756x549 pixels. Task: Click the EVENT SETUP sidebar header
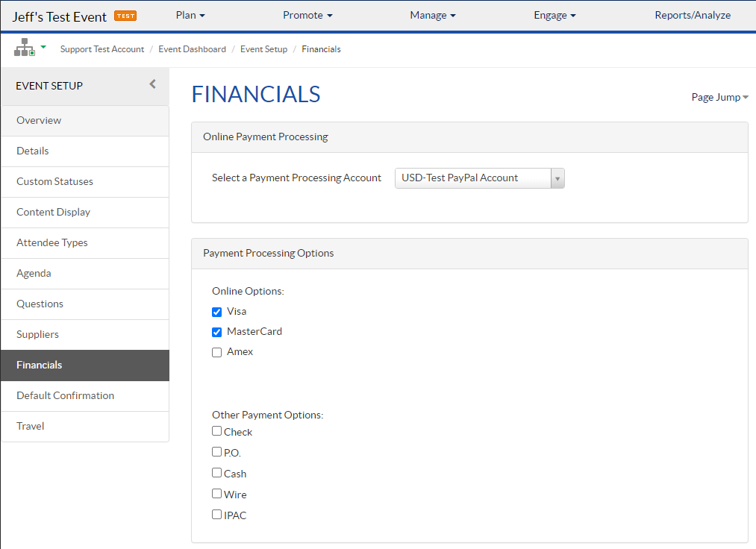point(49,86)
